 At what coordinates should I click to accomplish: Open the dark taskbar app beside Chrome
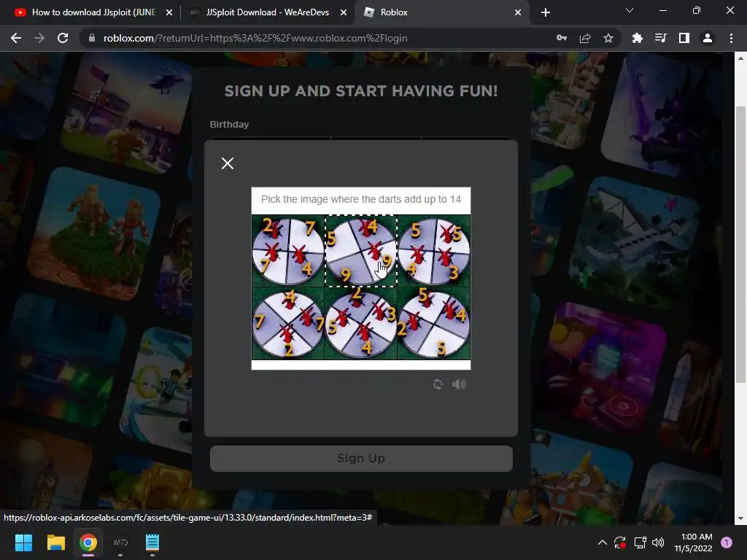click(x=120, y=542)
